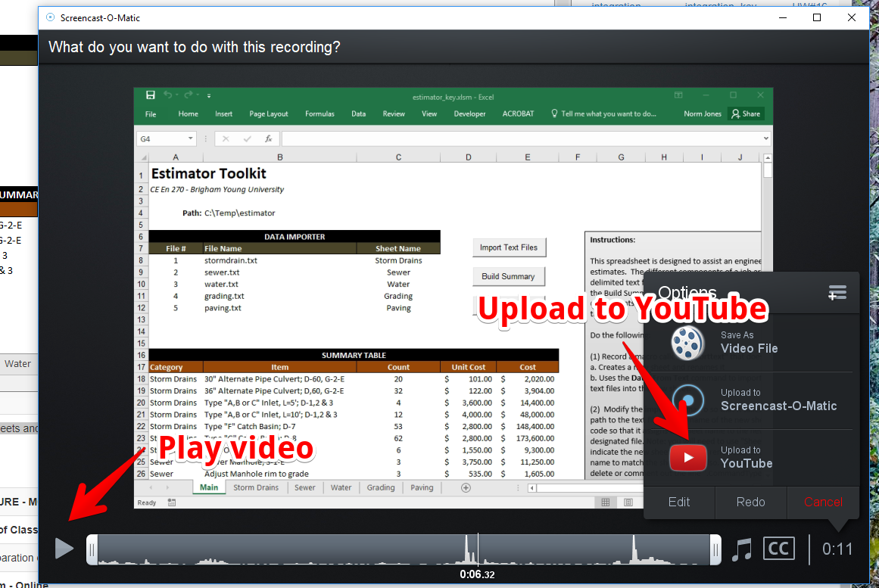The height and width of the screenshot is (588, 879).
Task: Click the Build Summary button
Action: click(508, 276)
